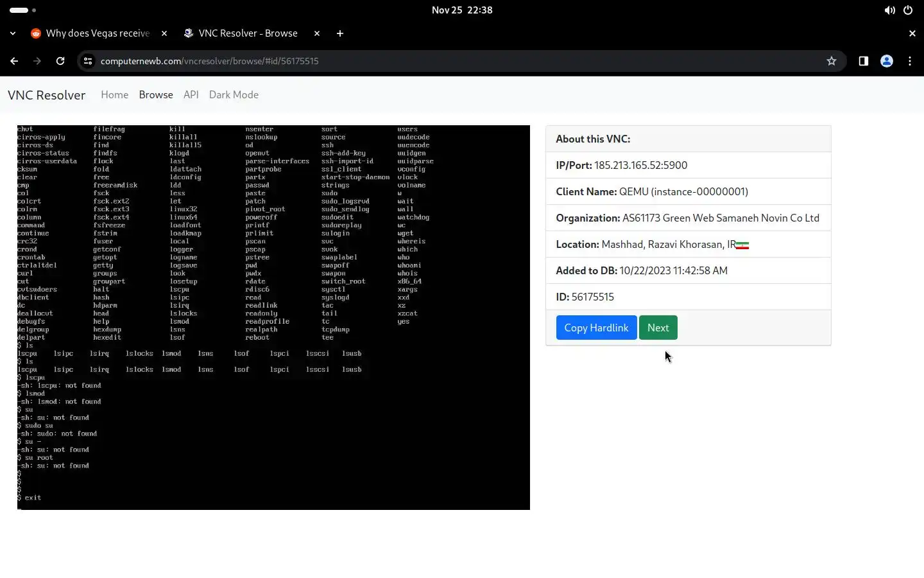Open site information icon in address bar

[x=88, y=61]
